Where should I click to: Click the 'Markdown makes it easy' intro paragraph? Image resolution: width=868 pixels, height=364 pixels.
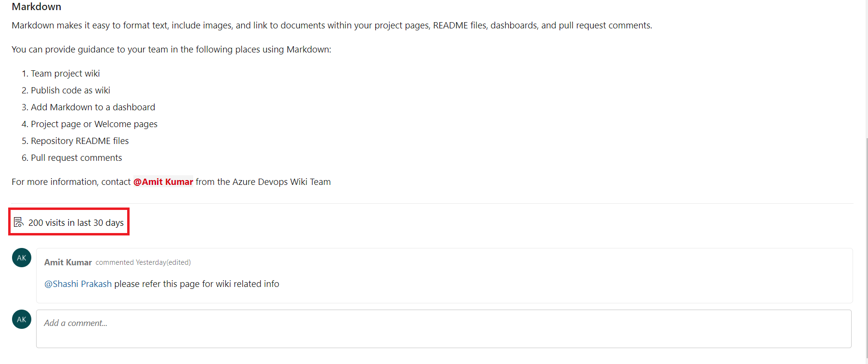pos(332,25)
